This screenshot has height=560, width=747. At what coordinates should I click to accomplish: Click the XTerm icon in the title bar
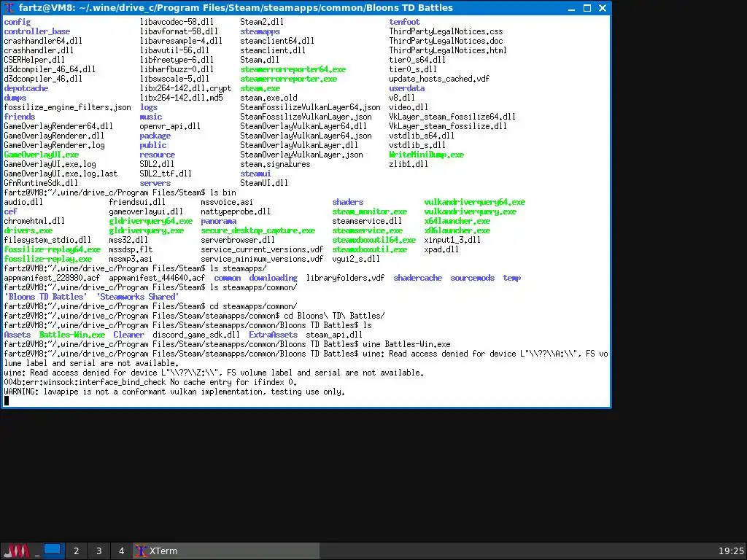pos(9,8)
